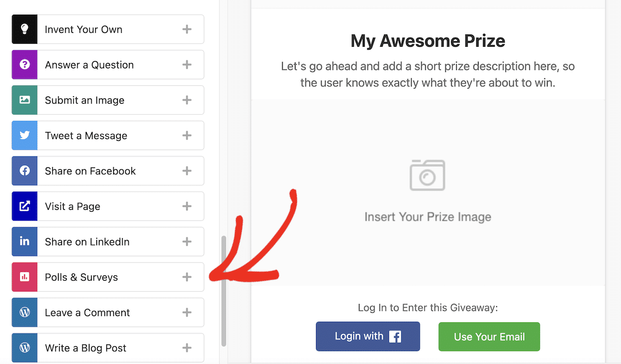Choose the Twitter bird Tweet a Message icon
This screenshot has width=621, height=364.
click(x=24, y=135)
